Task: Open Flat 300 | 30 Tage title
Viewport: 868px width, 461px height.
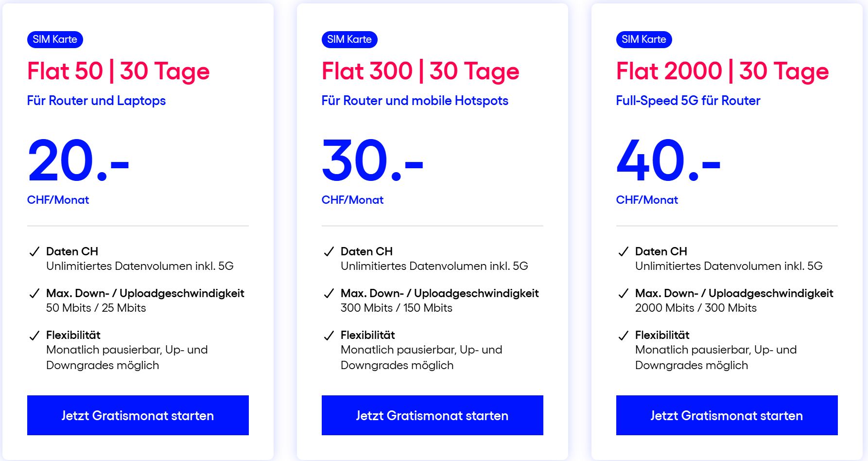Action: point(420,71)
